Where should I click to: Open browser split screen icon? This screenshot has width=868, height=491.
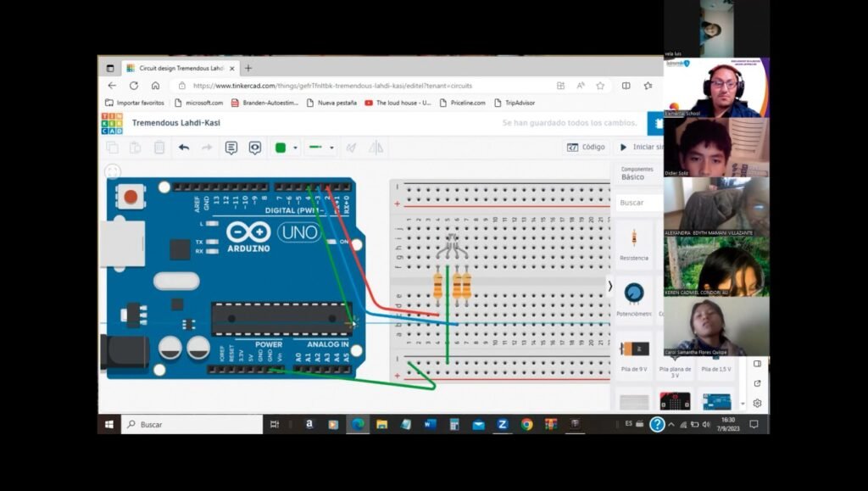[626, 86]
